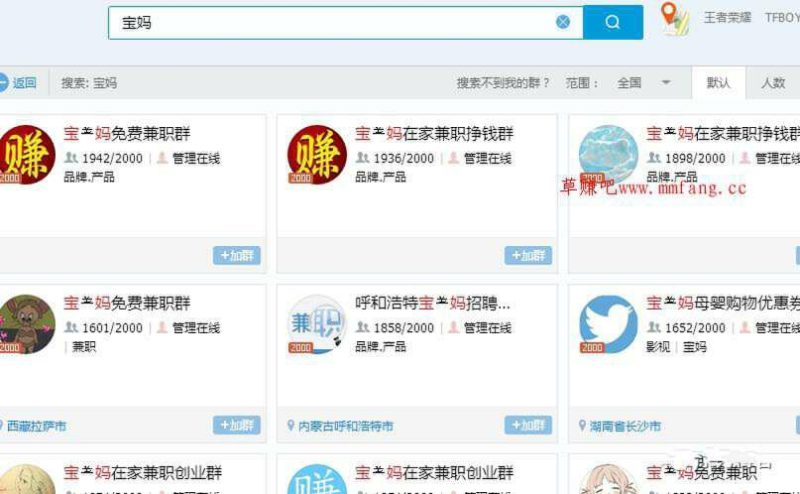Open the 搜索不到我的群？ help link
This screenshot has height=494, width=800.
coord(503,83)
